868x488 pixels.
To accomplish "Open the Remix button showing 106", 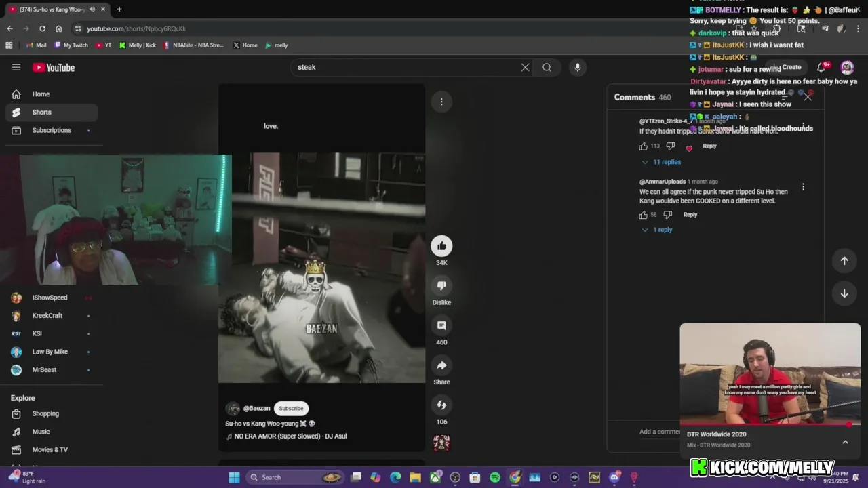I will (441, 405).
